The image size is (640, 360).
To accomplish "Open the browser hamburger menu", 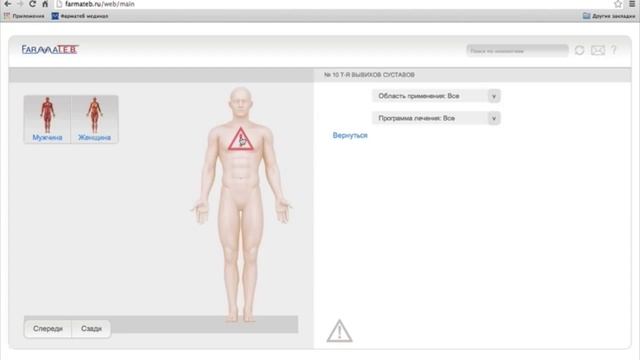I will (x=632, y=4).
